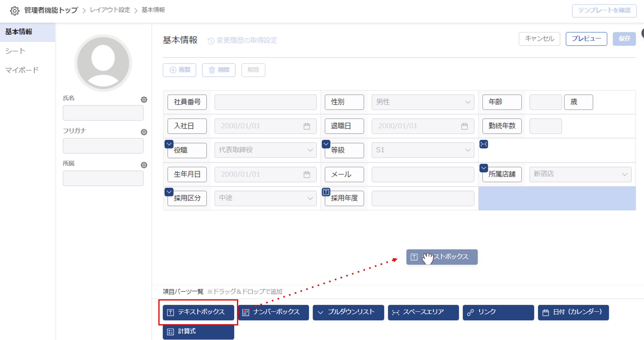Click calendar icon in 退職日 field
The width and height of the screenshot is (644, 340).
[x=464, y=126]
